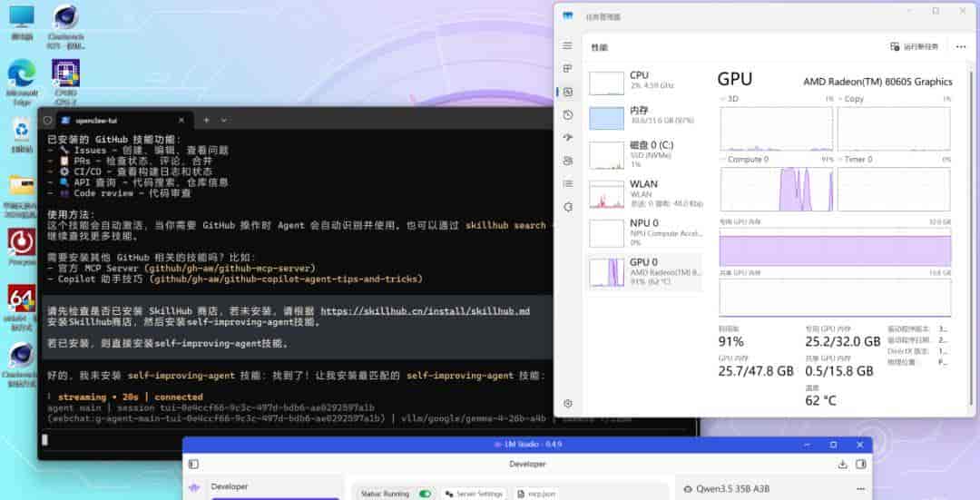Click 'streaming • 20s | connected' status text
This screenshot has width=980, height=500.
pos(131,397)
